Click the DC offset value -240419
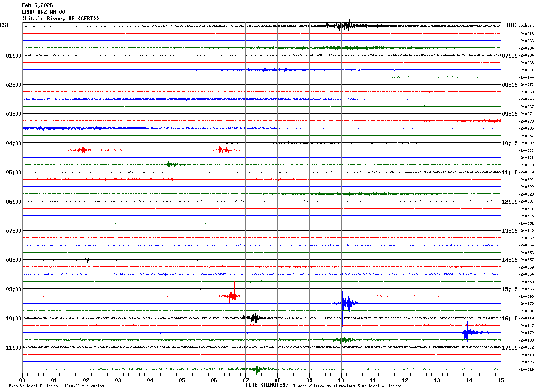Viewport: 536px width, 392px height. 526,318
